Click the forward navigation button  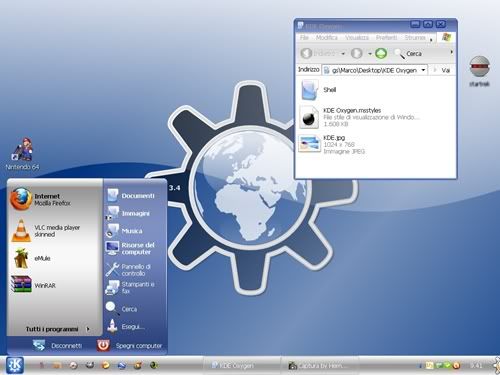[x=357, y=53]
